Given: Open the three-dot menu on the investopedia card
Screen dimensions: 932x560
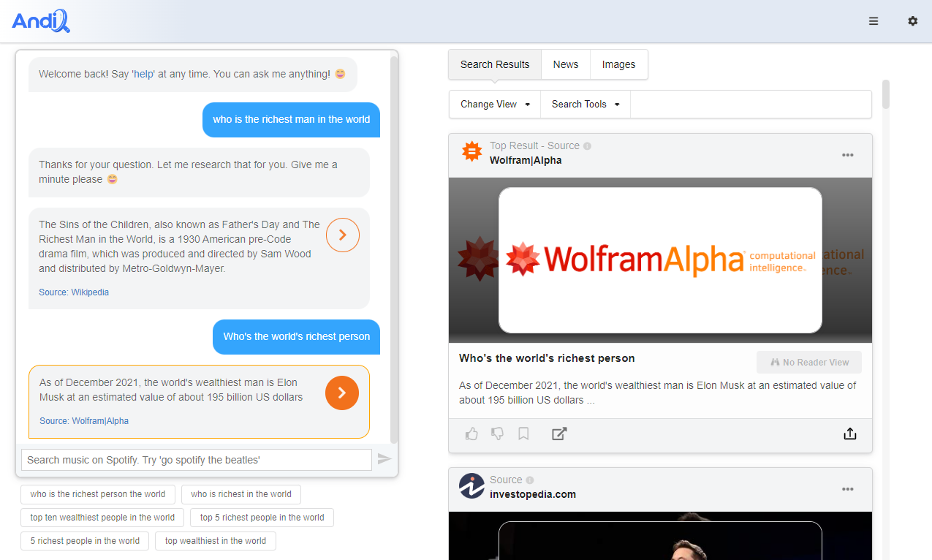Looking at the screenshot, I should pos(848,489).
